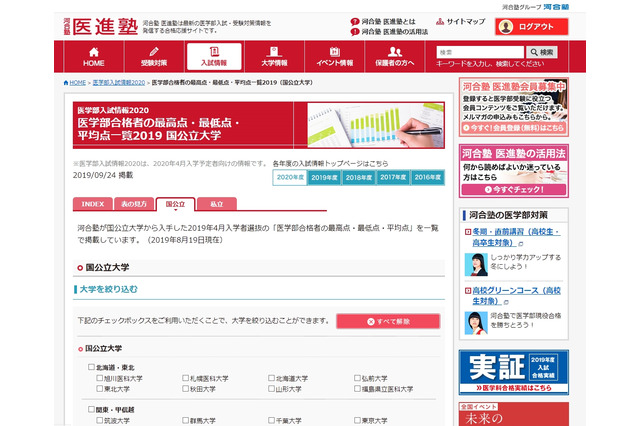Switch to the INDEX tab
Image resolution: width=640 pixels, height=426 pixels.
pyautogui.click(x=93, y=204)
